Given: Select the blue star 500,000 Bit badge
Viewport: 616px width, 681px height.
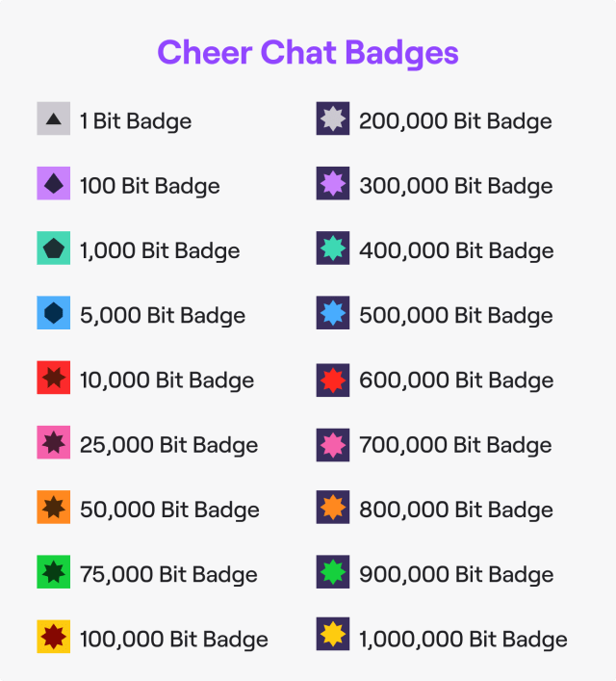Looking at the screenshot, I should (332, 313).
